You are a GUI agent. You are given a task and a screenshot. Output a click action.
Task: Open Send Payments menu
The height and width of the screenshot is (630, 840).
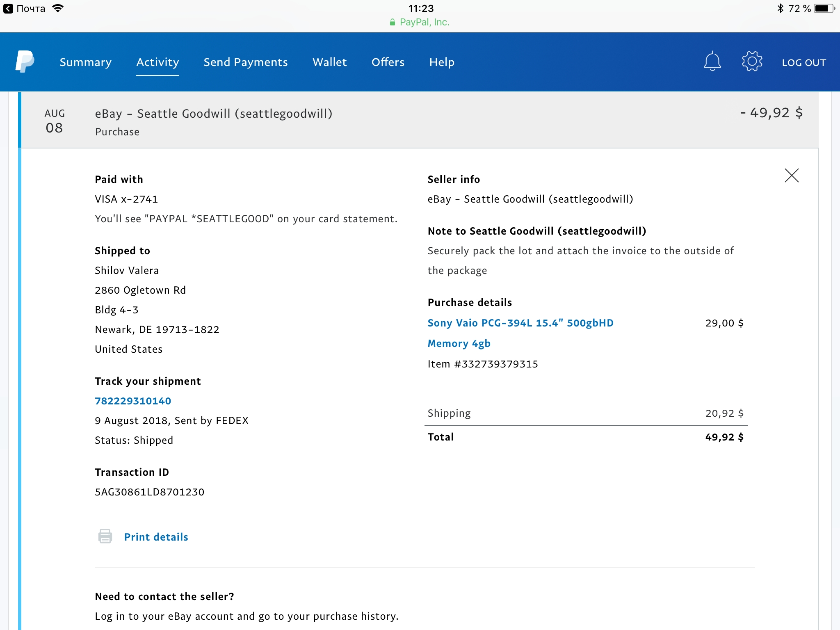(246, 62)
